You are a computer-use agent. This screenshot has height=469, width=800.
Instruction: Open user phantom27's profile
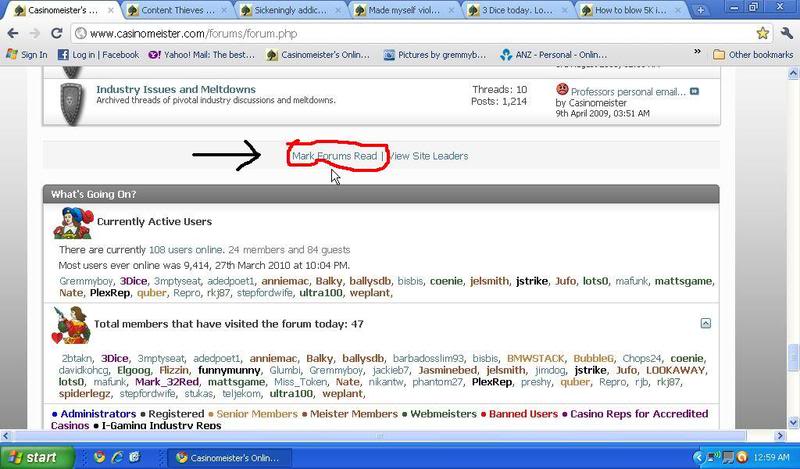[437, 382]
